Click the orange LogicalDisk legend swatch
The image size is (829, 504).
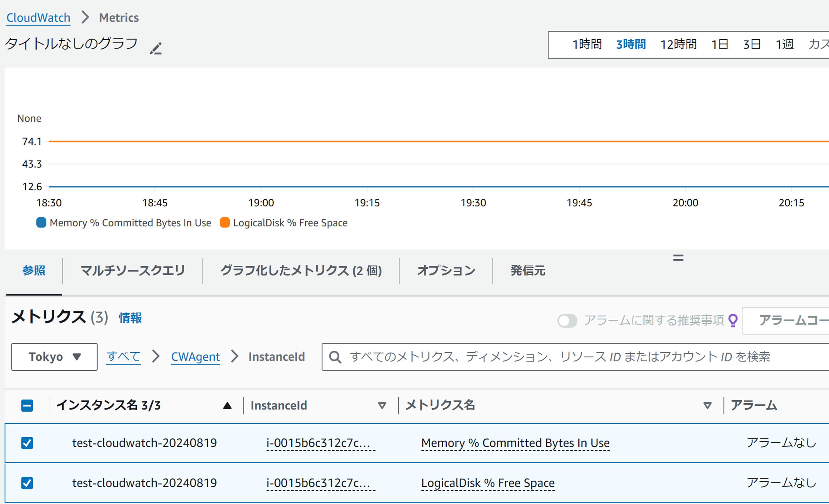(225, 223)
